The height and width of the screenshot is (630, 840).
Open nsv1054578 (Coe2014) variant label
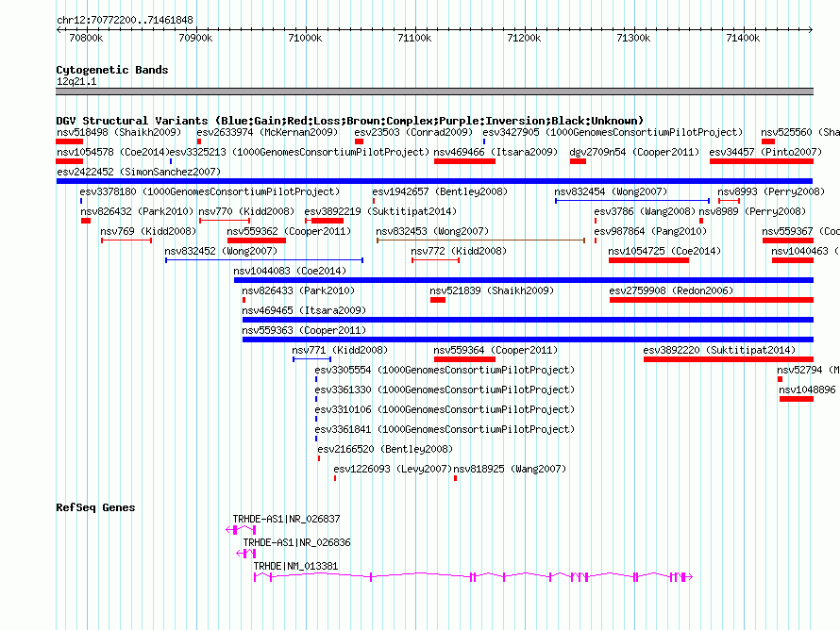click(113, 152)
